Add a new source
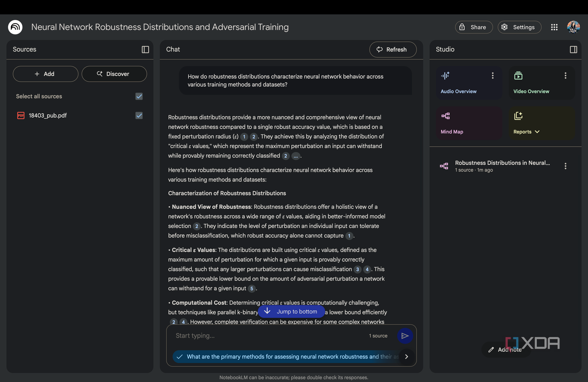Image resolution: width=588 pixels, height=382 pixels. tap(45, 74)
